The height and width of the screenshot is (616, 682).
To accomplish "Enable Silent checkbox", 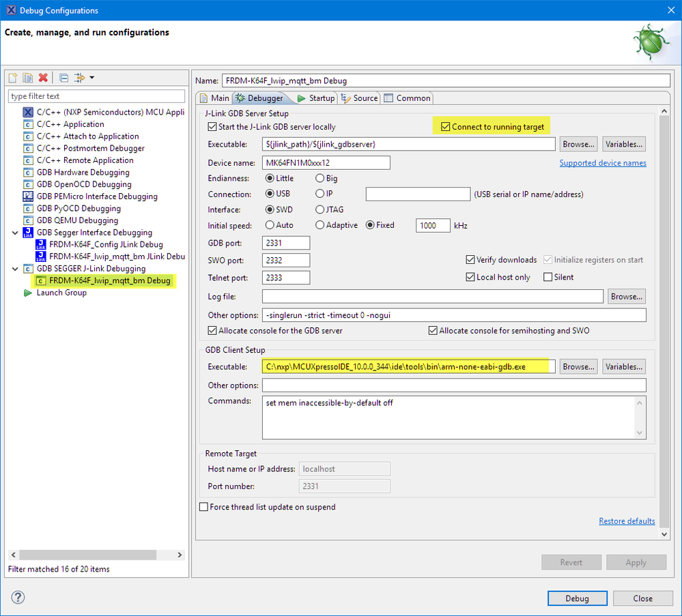I will point(548,278).
